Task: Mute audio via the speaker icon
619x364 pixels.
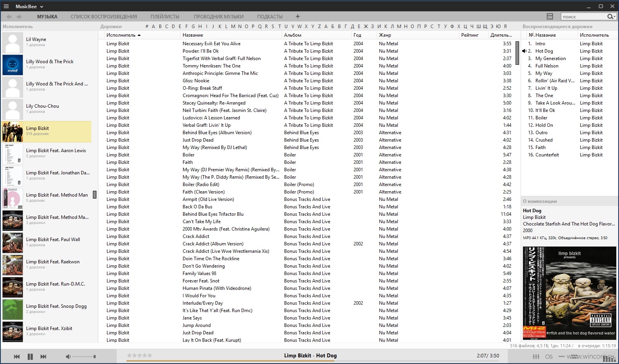Action: [68, 357]
